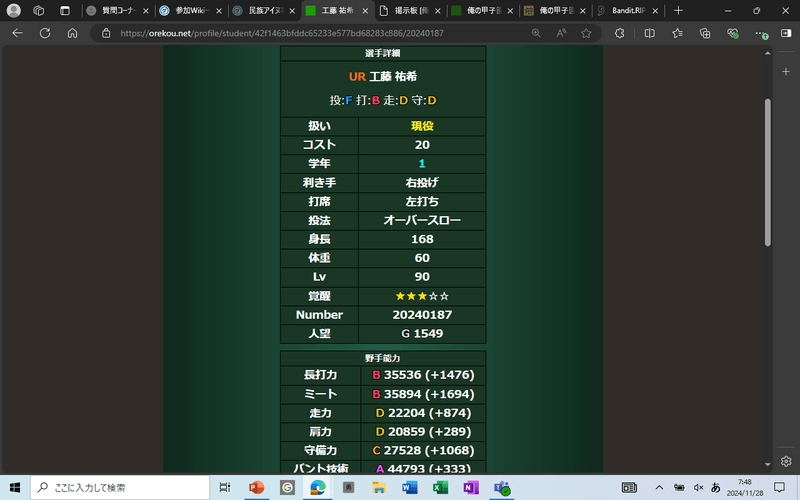Click the Windows taskbar search box
800x500 pixels.
120,487
